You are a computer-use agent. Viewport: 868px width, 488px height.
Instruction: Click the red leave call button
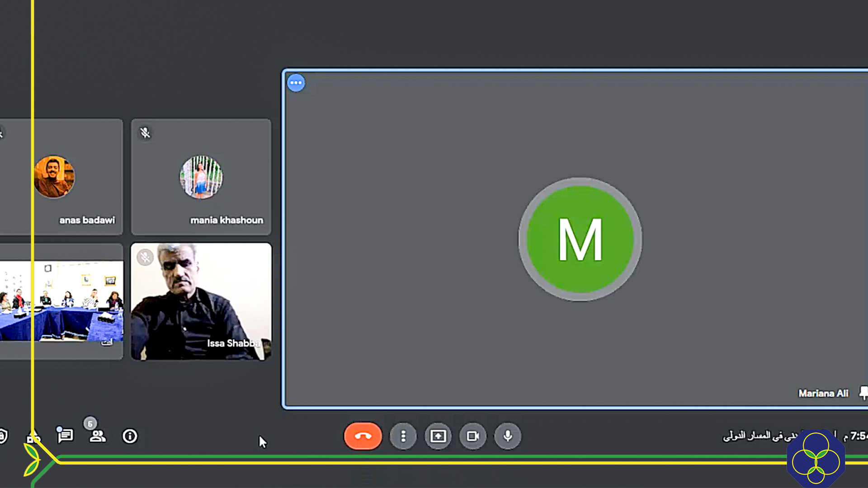pyautogui.click(x=363, y=436)
